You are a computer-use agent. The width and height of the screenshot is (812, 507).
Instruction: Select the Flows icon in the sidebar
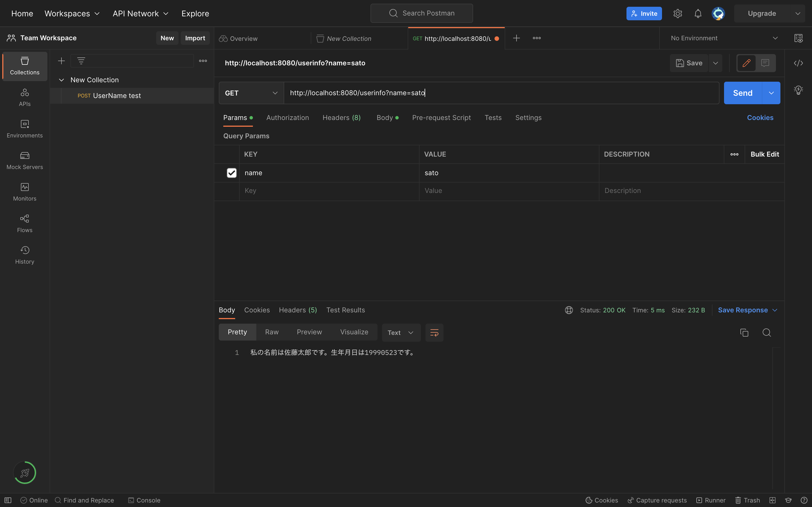(24, 223)
